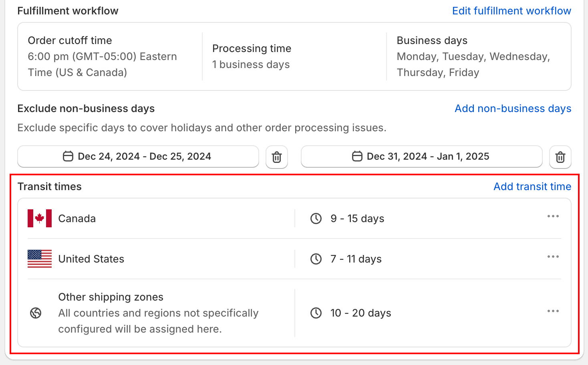Click Edit fulfillment workflow link

[x=511, y=11]
